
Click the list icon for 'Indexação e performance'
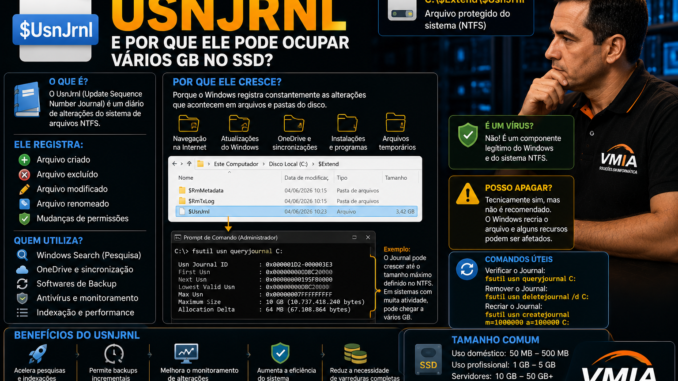point(22,312)
